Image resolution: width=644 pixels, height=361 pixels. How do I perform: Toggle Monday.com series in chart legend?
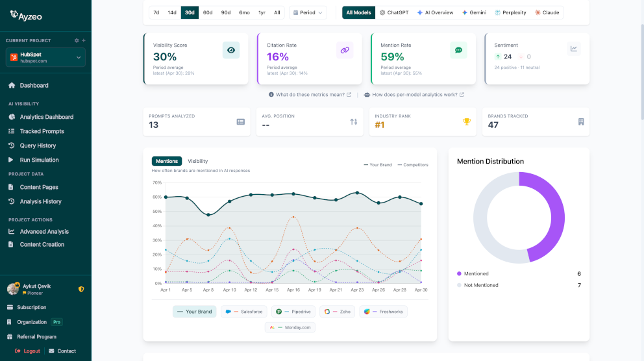click(290, 327)
